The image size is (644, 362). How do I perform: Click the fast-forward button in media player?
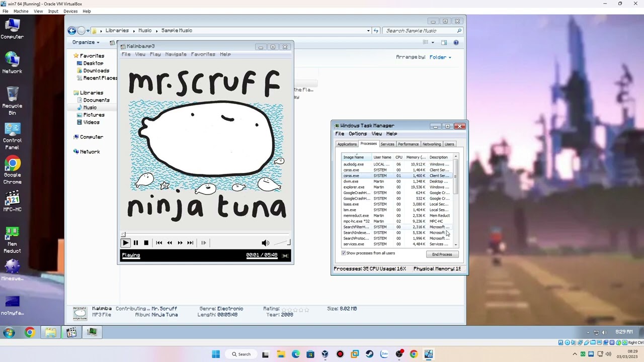click(180, 243)
